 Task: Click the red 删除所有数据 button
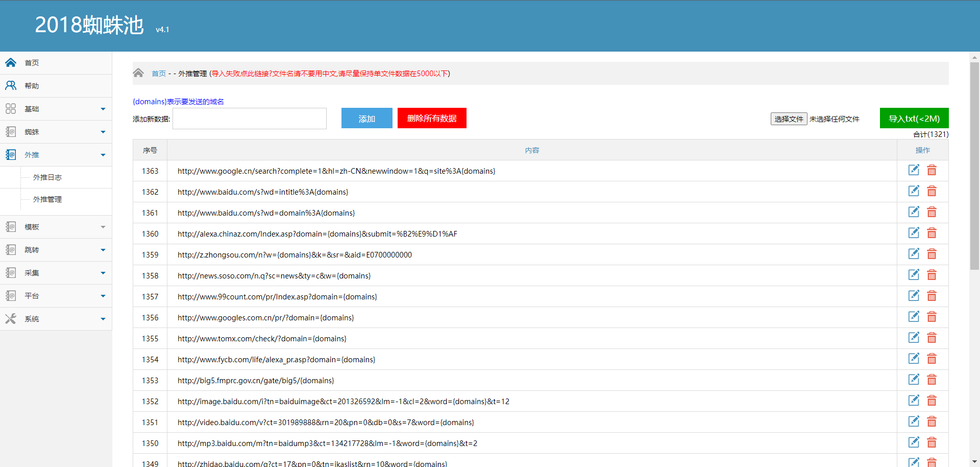[x=432, y=118]
